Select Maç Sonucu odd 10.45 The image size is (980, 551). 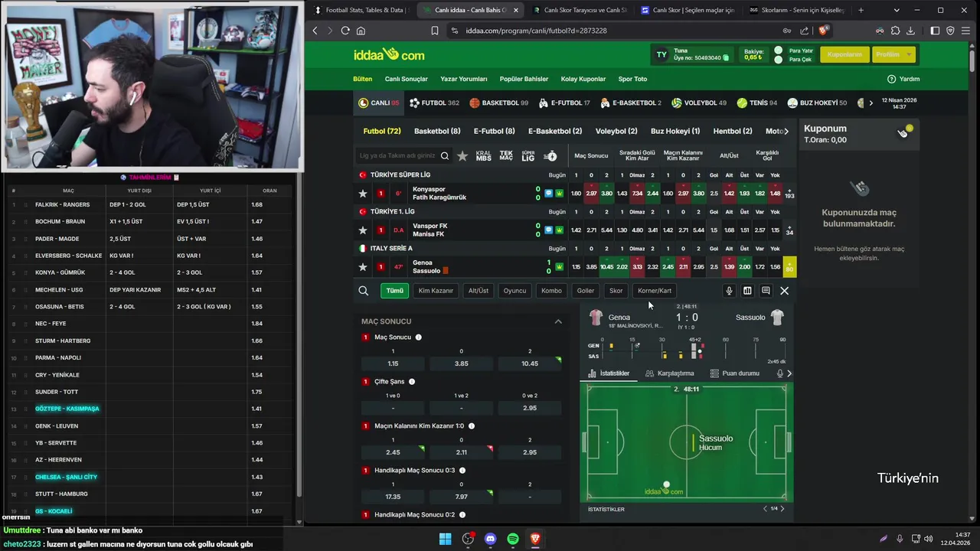point(530,364)
